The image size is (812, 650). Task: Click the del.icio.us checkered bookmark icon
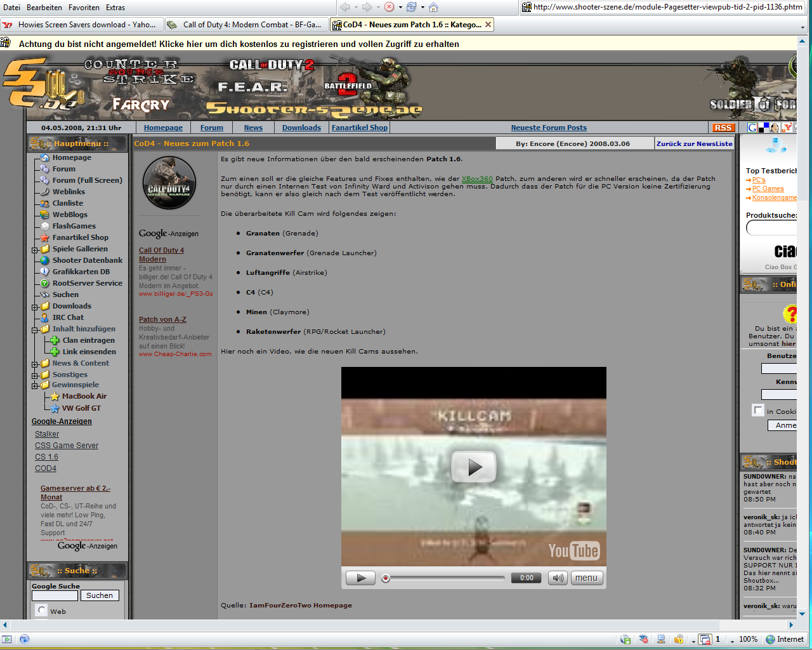tap(763, 128)
